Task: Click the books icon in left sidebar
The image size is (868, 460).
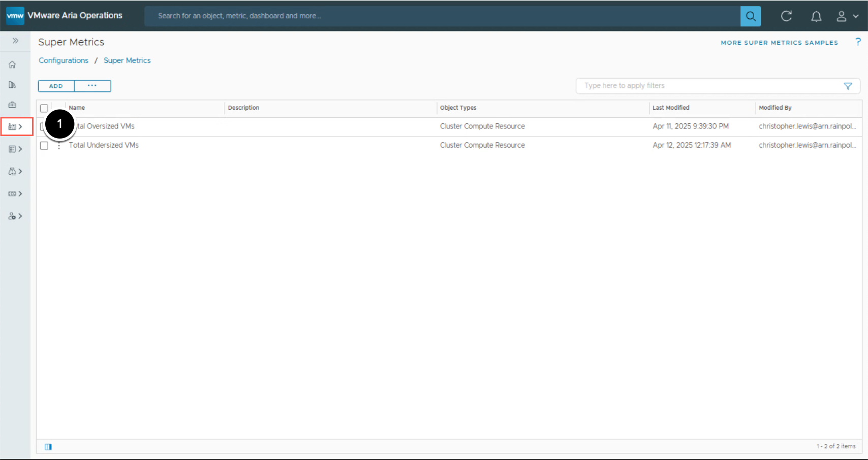Action: coord(12,85)
